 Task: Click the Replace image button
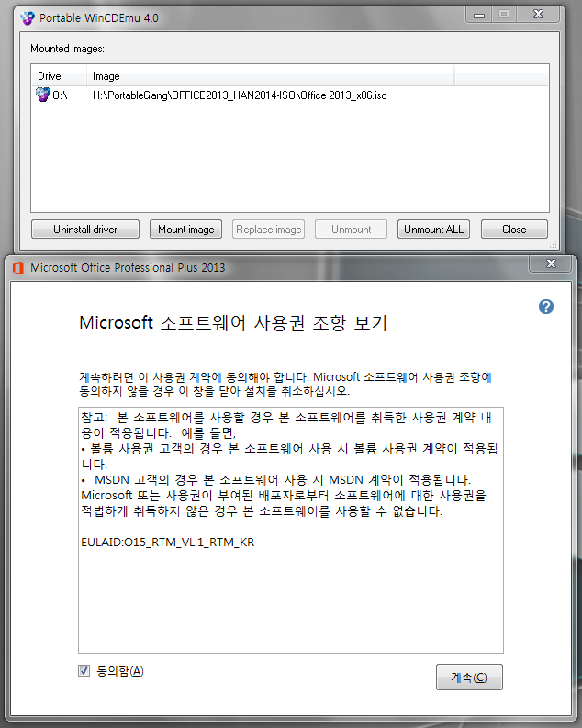268,230
